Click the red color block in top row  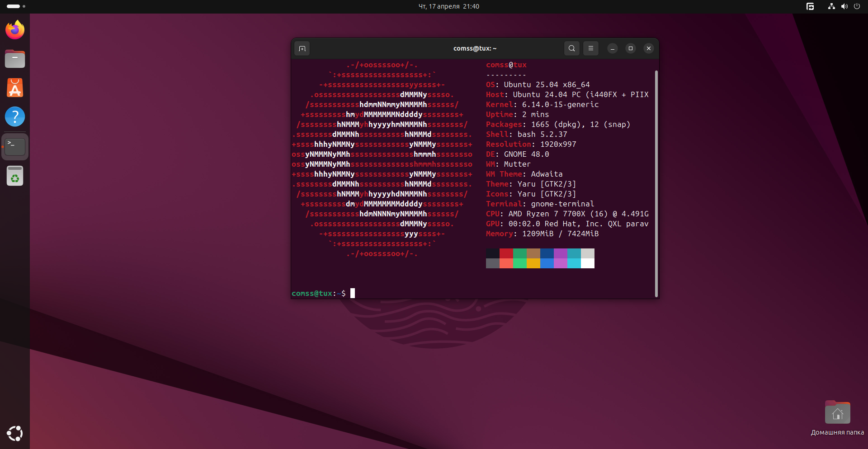(x=506, y=253)
